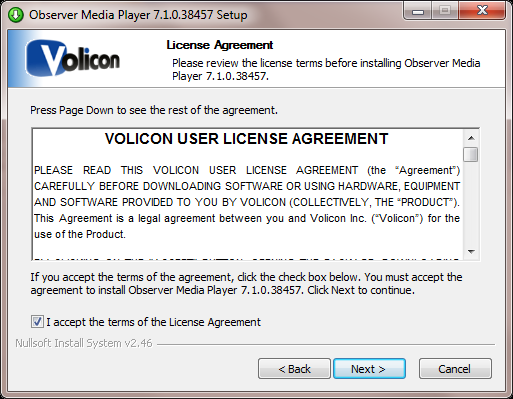
Task: Cancel the installation
Action: click(x=455, y=369)
